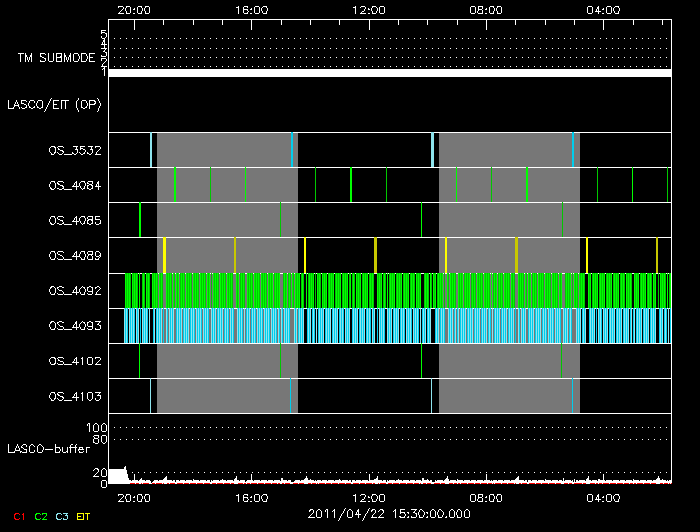Click the 08:00 tick label on bottom axis
This screenshot has height=532, width=700.
(x=486, y=497)
